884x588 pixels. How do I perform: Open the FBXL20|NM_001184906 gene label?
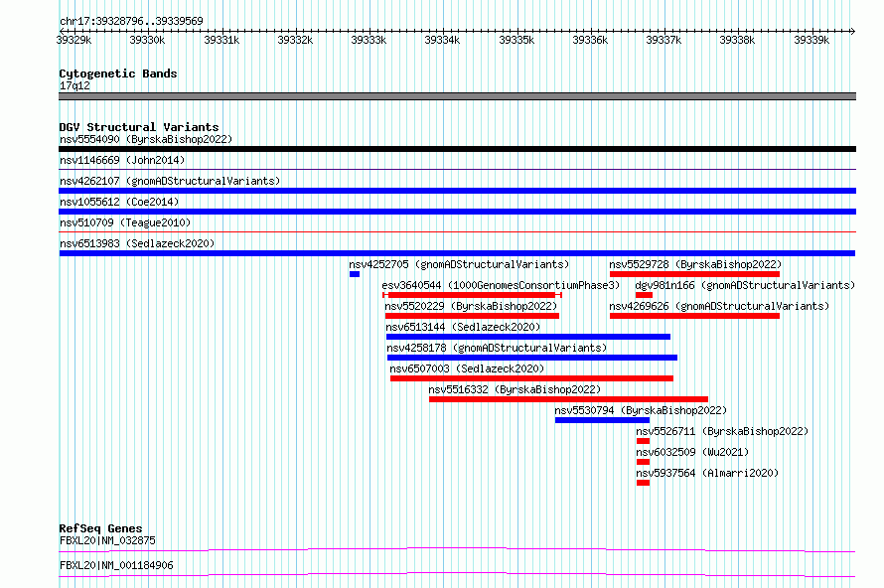[x=116, y=565]
